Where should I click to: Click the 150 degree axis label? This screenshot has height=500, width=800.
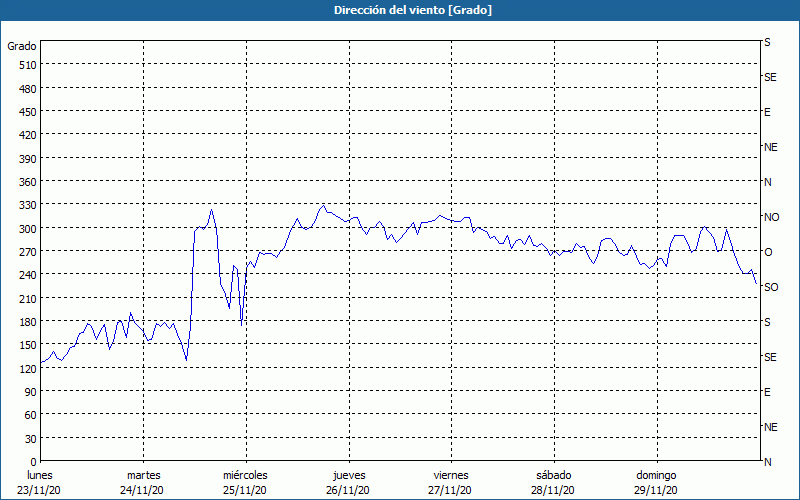(28, 345)
